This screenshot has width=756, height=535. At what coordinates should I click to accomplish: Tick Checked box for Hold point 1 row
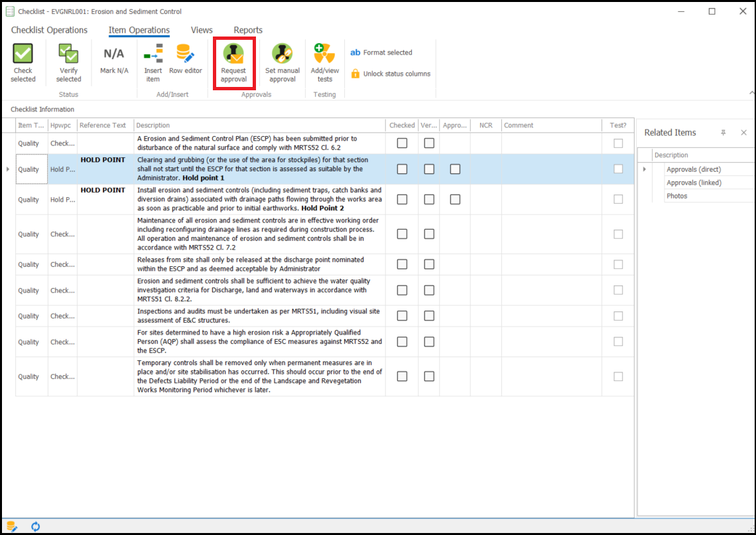coord(402,169)
